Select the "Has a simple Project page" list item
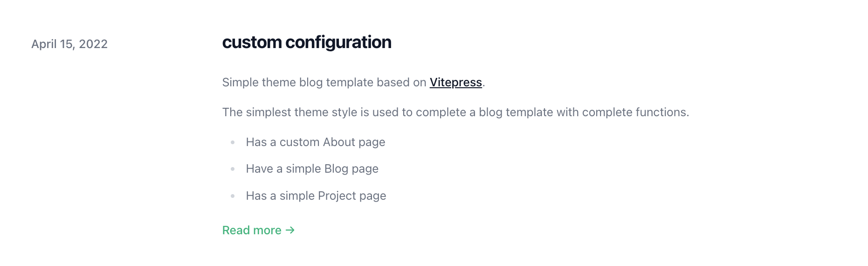This screenshot has height=266, width=868. point(316,196)
